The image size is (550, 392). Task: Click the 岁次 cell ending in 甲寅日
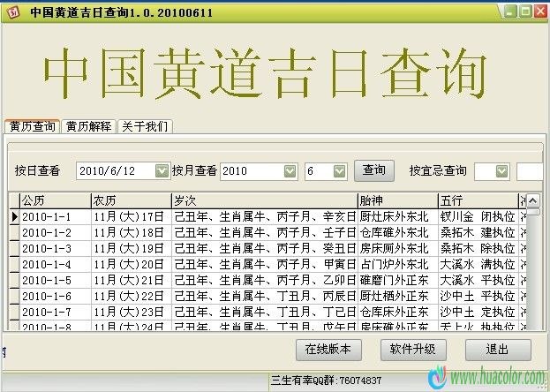pyautogui.click(x=265, y=264)
